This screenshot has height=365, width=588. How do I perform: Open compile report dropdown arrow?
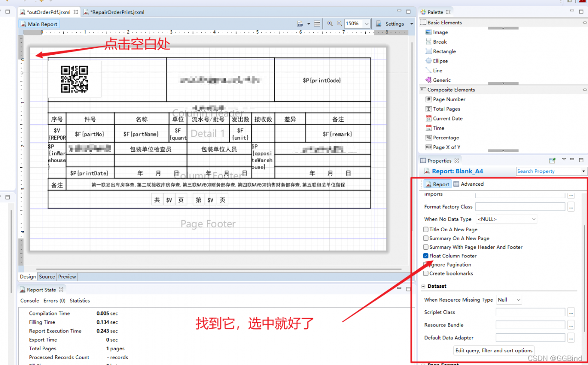coord(309,24)
